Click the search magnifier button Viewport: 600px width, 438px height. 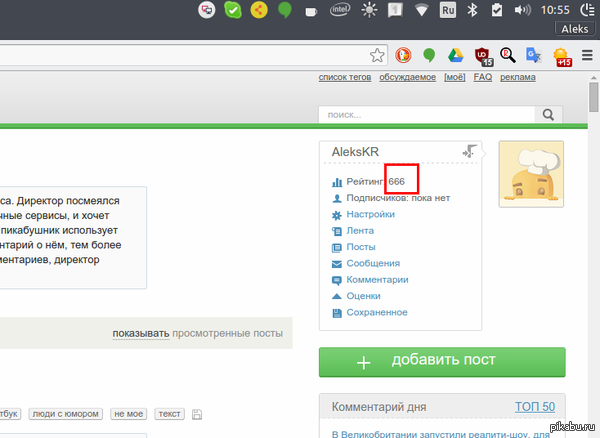(550, 115)
